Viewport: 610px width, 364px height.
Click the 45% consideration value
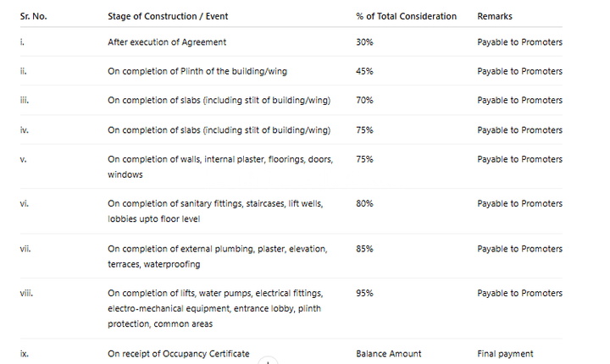click(364, 71)
